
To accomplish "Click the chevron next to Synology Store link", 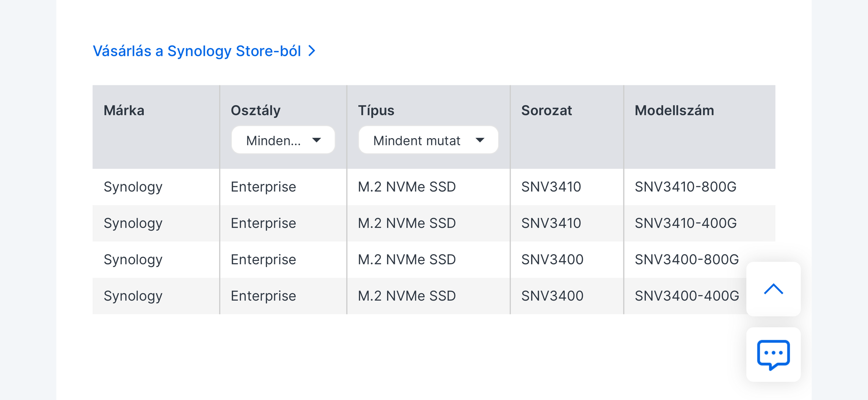I will tap(312, 51).
